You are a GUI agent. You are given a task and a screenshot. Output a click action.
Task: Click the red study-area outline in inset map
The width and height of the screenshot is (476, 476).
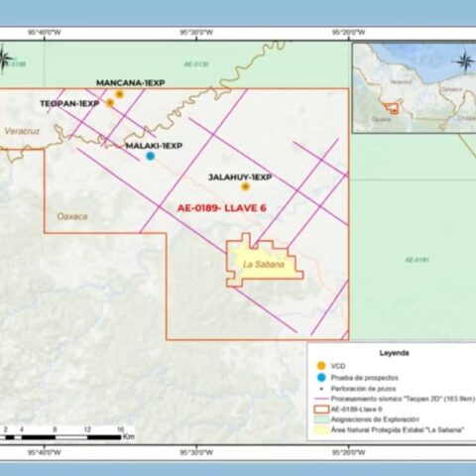point(391,109)
